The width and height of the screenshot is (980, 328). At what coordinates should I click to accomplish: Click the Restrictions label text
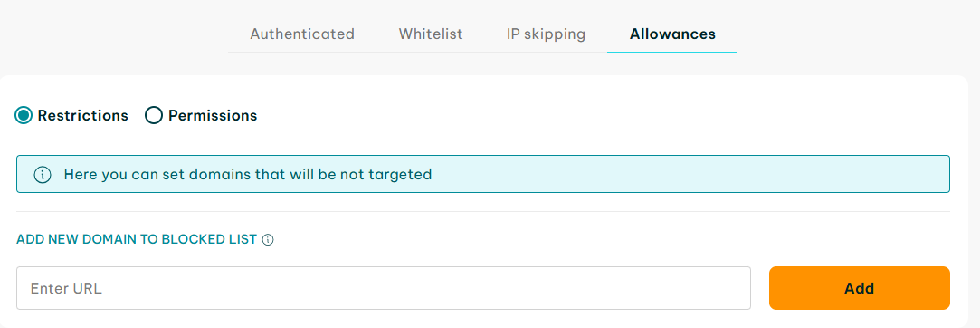[83, 116]
